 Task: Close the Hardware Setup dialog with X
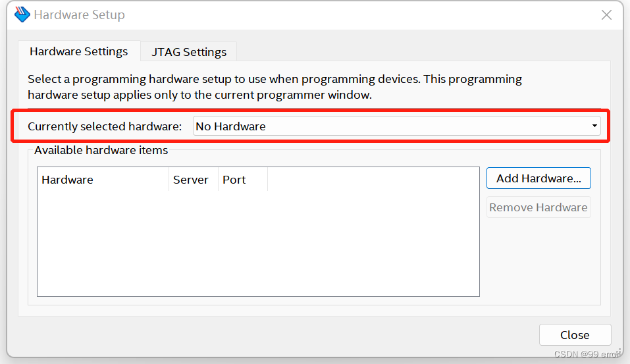(606, 15)
